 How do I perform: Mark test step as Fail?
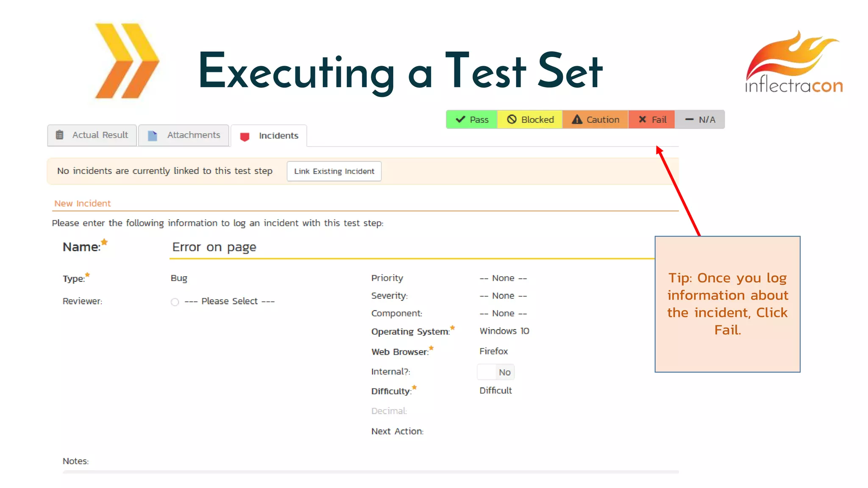click(x=652, y=119)
